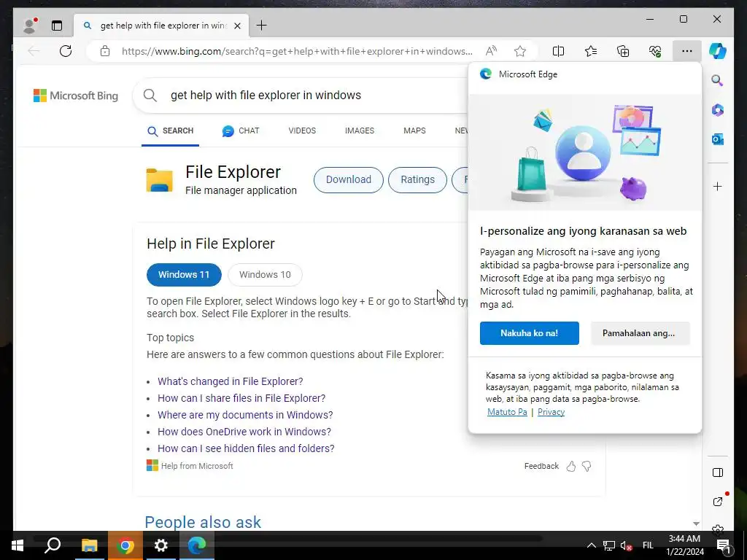Add this page to favorites star
747x560 pixels.
coord(519,51)
